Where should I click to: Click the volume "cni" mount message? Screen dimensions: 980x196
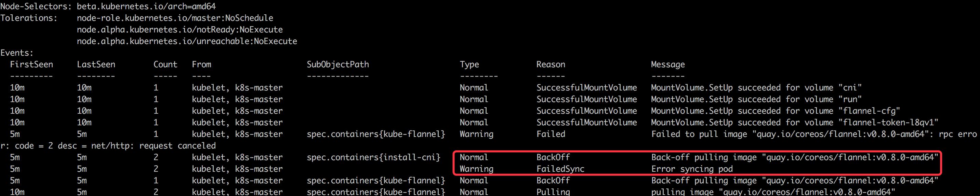point(756,88)
